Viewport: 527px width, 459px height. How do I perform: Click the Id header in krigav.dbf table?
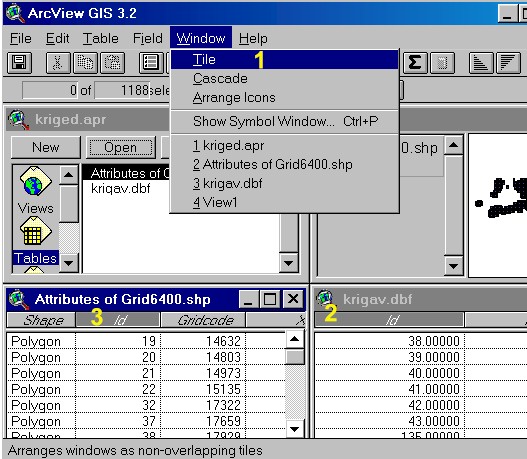390,320
